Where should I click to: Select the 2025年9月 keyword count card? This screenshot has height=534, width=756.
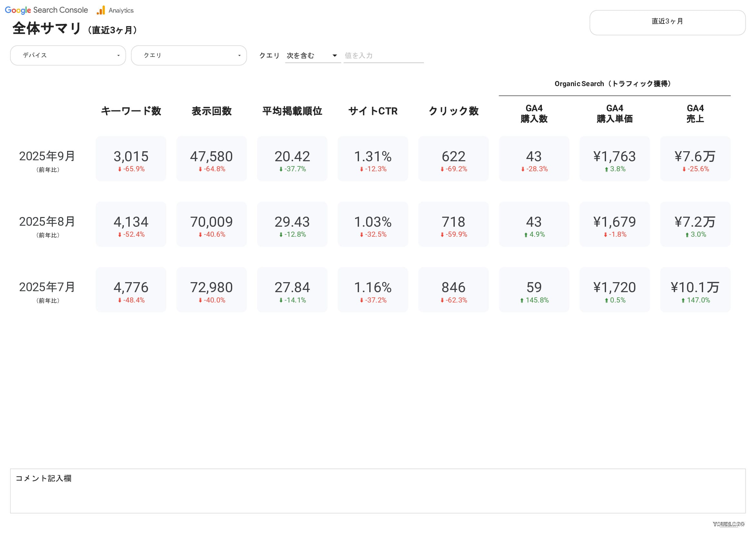point(131,159)
